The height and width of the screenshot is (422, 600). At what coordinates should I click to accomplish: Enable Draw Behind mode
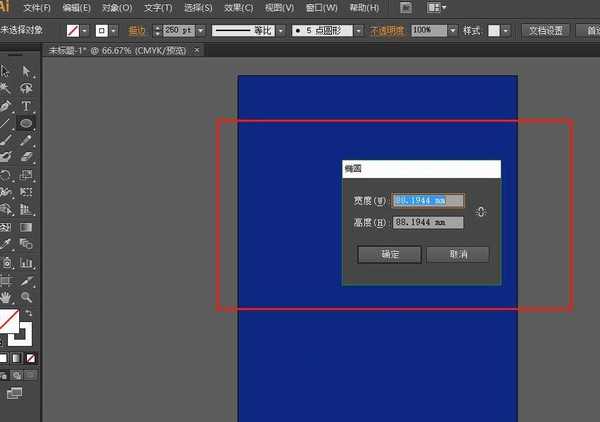click(x=16, y=376)
